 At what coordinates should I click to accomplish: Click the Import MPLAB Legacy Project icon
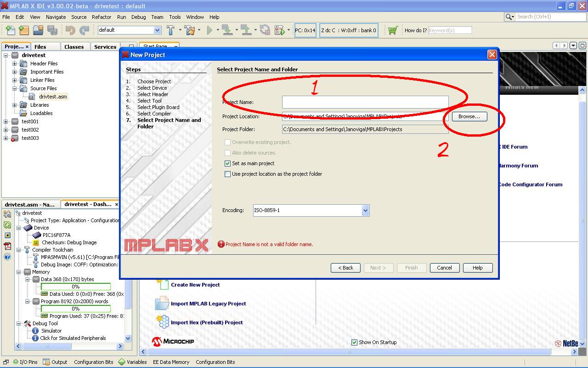pyautogui.click(x=163, y=303)
